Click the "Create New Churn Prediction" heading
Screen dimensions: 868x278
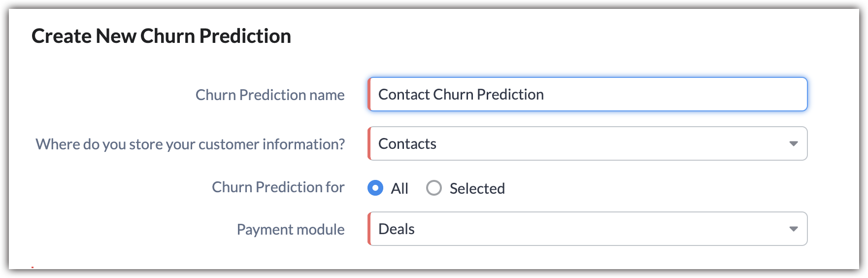point(161,36)
